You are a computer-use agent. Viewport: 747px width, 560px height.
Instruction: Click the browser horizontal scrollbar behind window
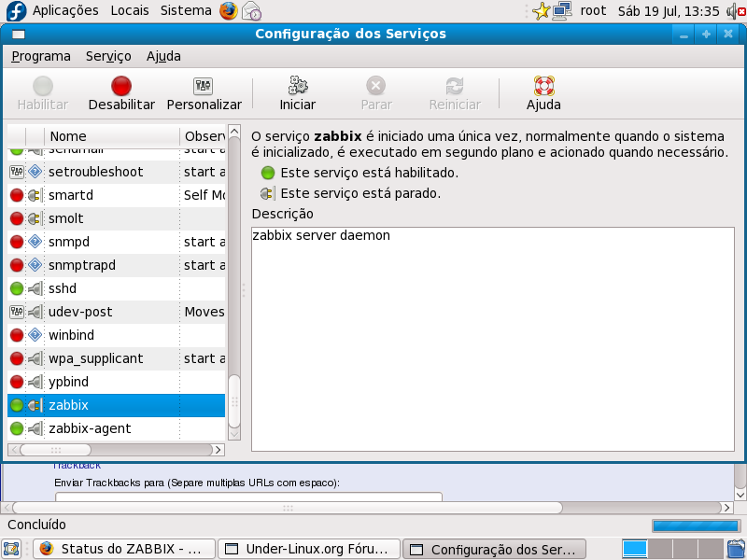point(288,508)
